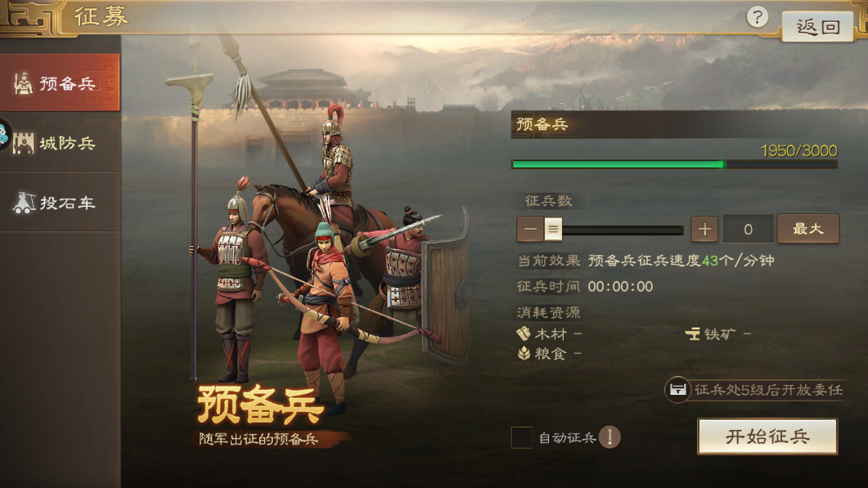Click the recruit count input field
The height and width of the screenshot is (488, 868).
(748, 229)
